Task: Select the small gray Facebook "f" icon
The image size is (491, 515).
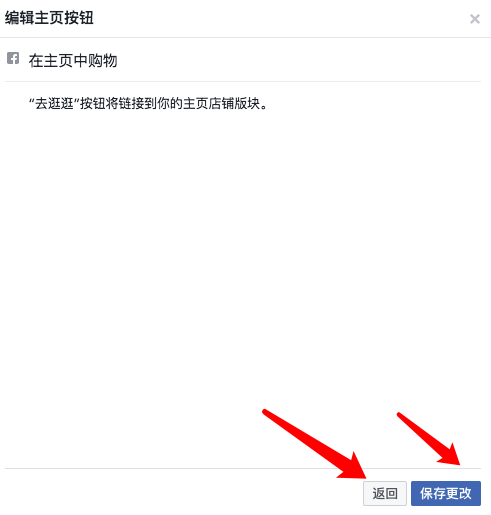Action: [13, 58]
